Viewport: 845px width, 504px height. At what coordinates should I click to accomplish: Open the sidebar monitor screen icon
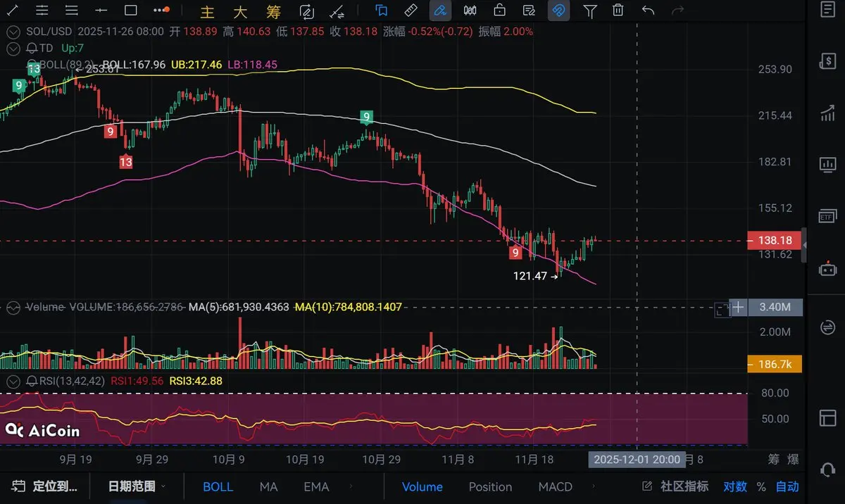point(827,165)
